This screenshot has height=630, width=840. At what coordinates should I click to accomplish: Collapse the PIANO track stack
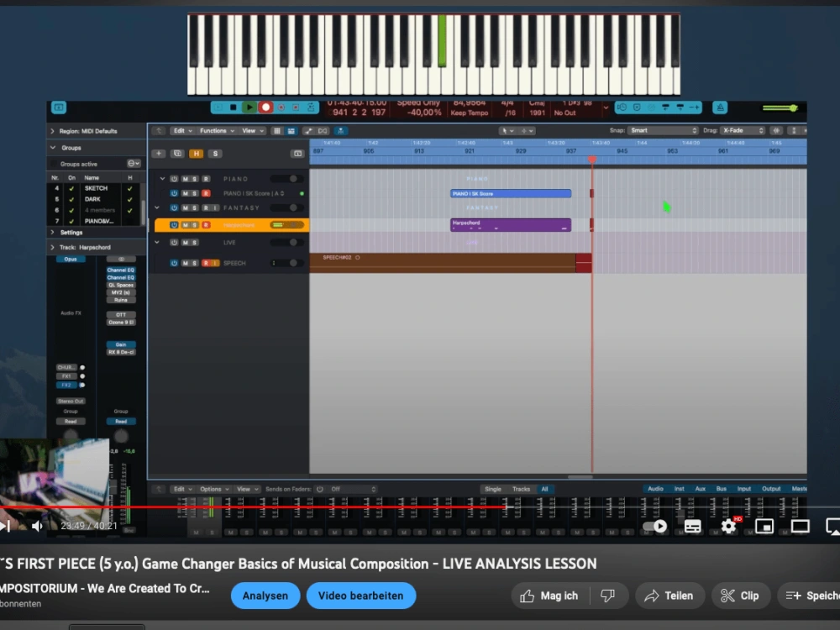point(162,179)
